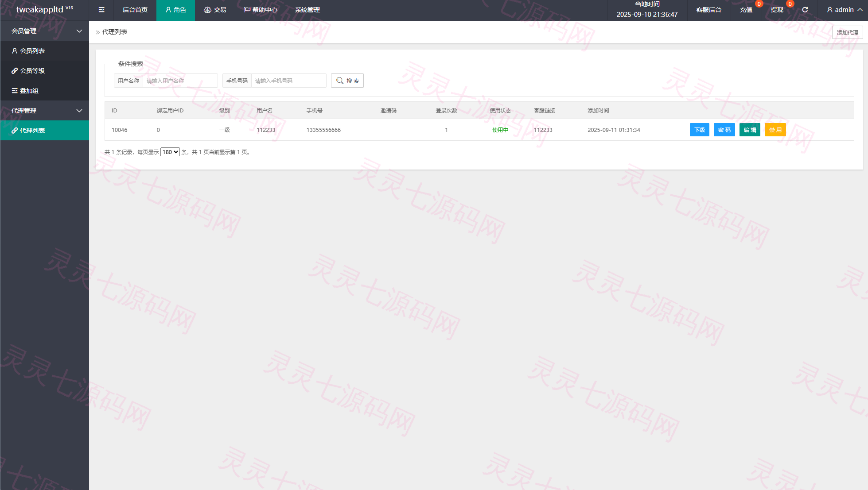The image size is (868, 490).
Task: Go to 后台首页
Action: coord(135,10)
